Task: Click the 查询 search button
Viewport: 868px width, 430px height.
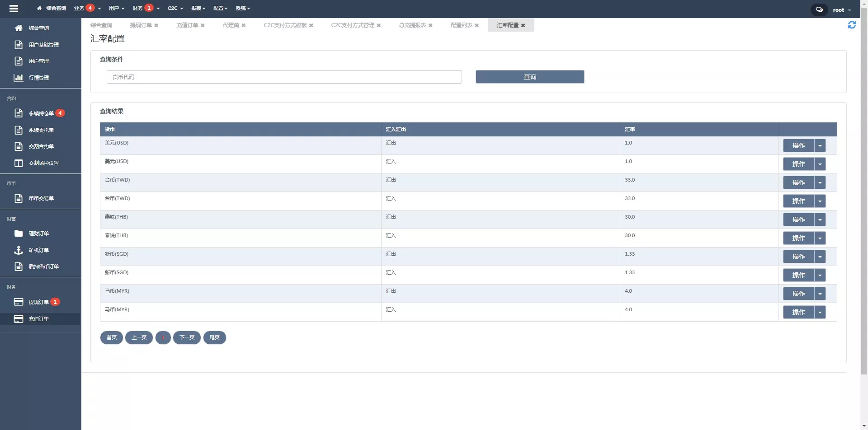Action: tap(529, 77)
